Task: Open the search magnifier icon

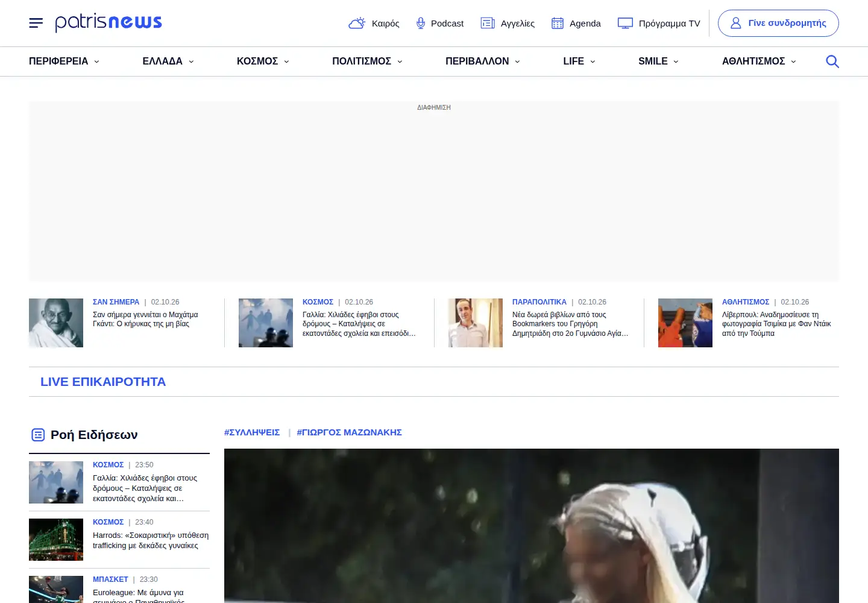Action: click(x=832, y=62)
